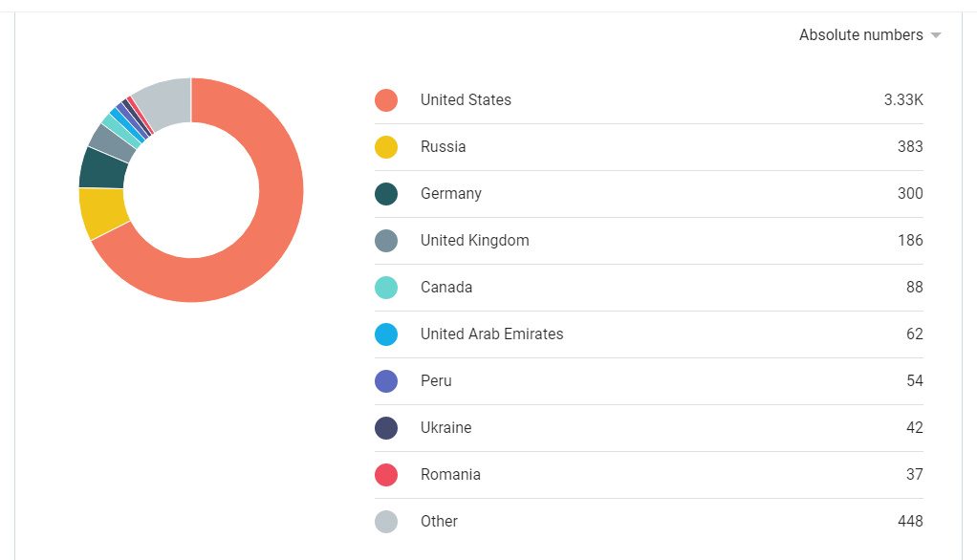
Task: Click the Russia yellow legend dot
Action: point(386,147)
